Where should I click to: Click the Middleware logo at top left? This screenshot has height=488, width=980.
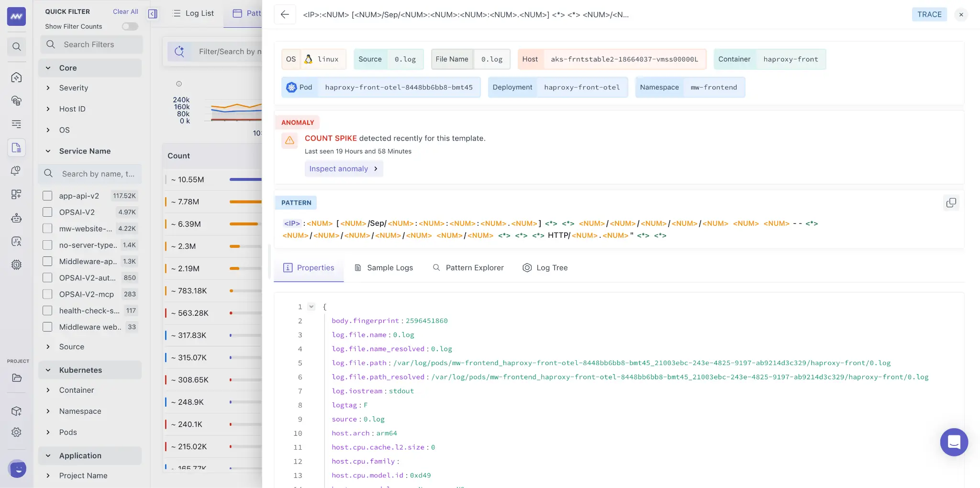pyautogui.click(x=16, y=16)
